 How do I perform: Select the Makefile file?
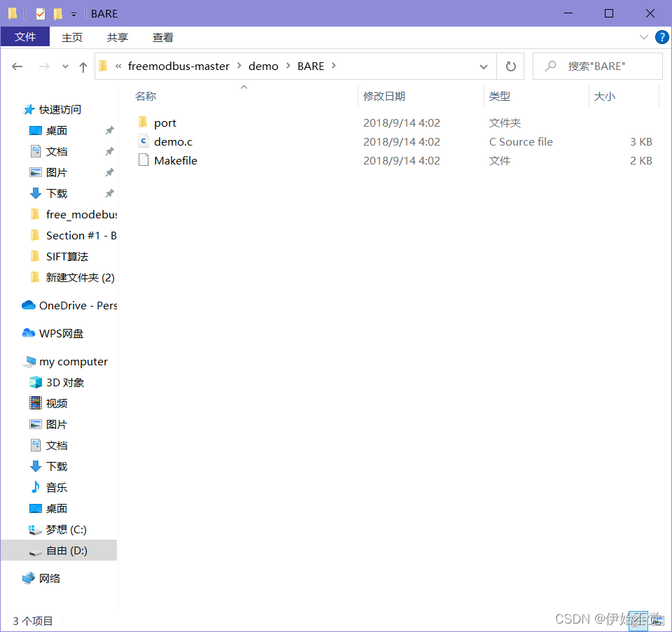[177, 160]
